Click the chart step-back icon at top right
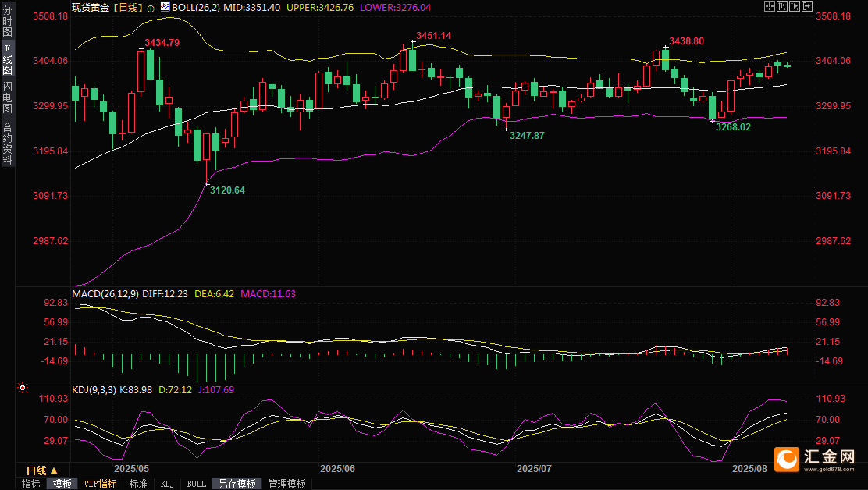Image resolution: width=868 pixels, height=490 pixels. tap(782, 7)
